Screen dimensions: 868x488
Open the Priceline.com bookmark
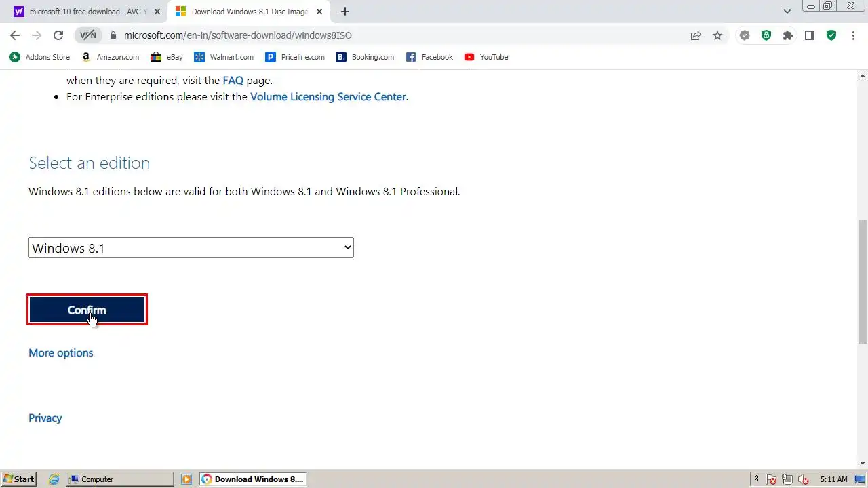pyautogui.click(x=295, y=57)
